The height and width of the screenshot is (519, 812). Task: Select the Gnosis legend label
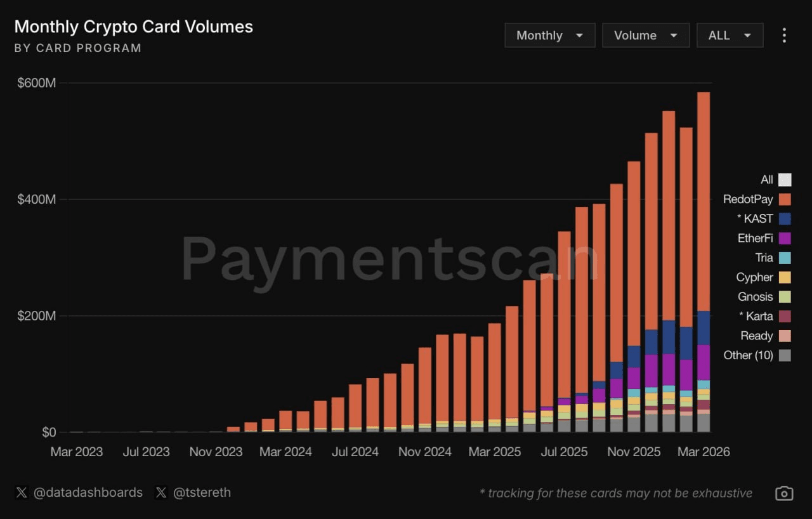(x=755, y=297)
